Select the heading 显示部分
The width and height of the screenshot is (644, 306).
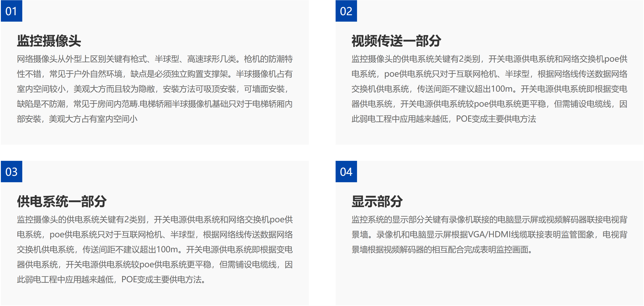tap(377, 201)
